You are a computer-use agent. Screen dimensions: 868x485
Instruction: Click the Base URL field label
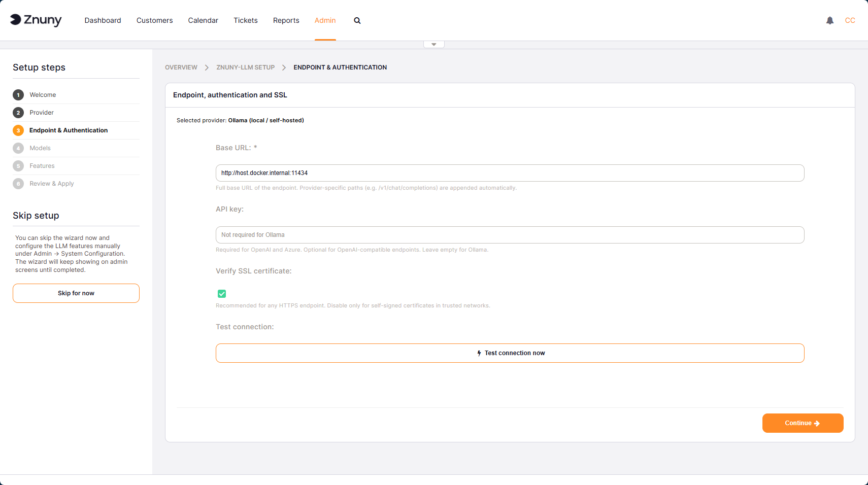click(237, 148)
